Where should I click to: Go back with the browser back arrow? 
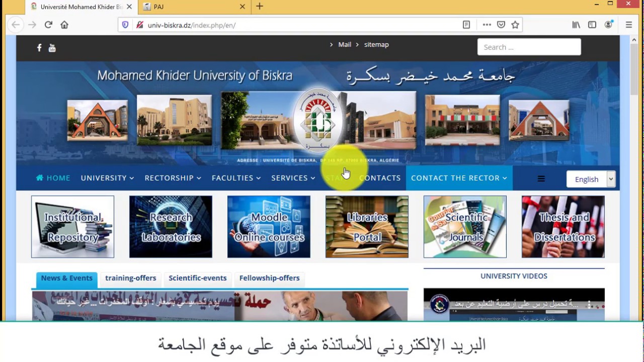pyautogui.click(x=16, y=25)
